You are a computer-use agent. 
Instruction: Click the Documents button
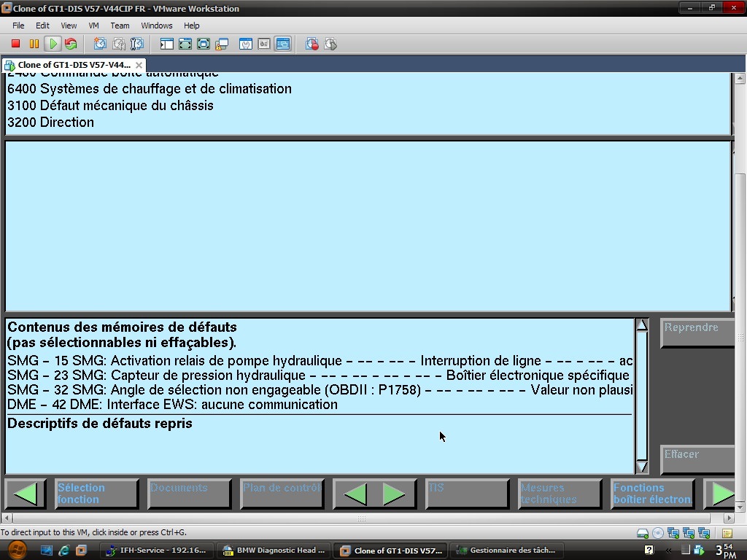(x=189, y=494)
